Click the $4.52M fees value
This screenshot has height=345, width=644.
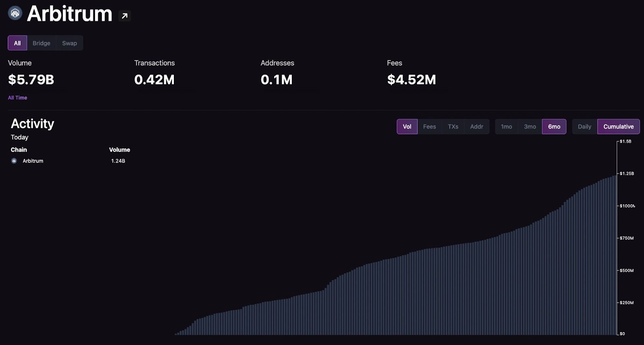(x=411, y=80)
